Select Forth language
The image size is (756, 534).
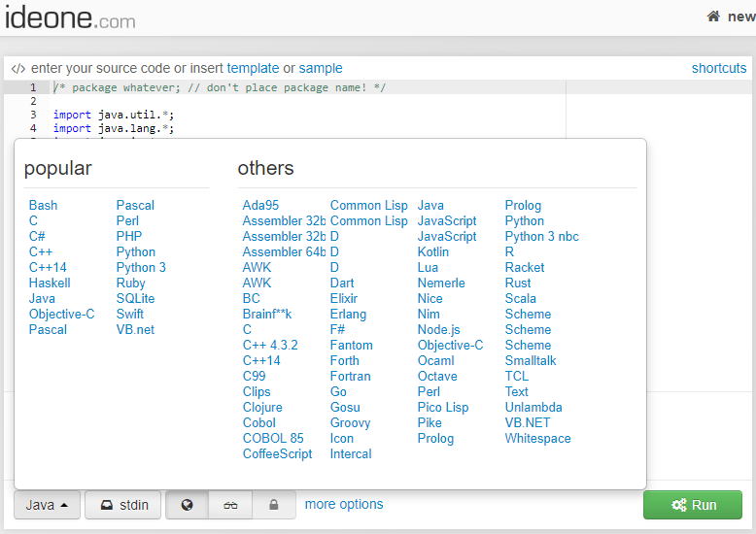[x=345, y=360]
